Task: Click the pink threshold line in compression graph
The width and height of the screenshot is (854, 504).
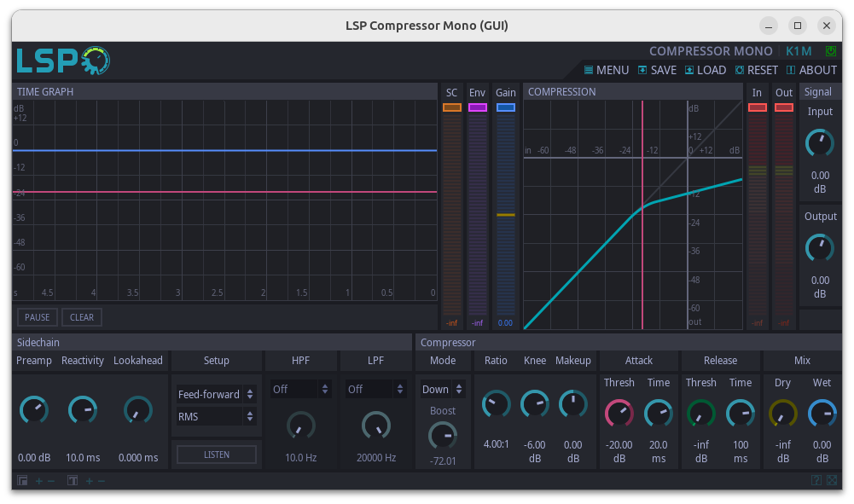Action: pos(642,215)
